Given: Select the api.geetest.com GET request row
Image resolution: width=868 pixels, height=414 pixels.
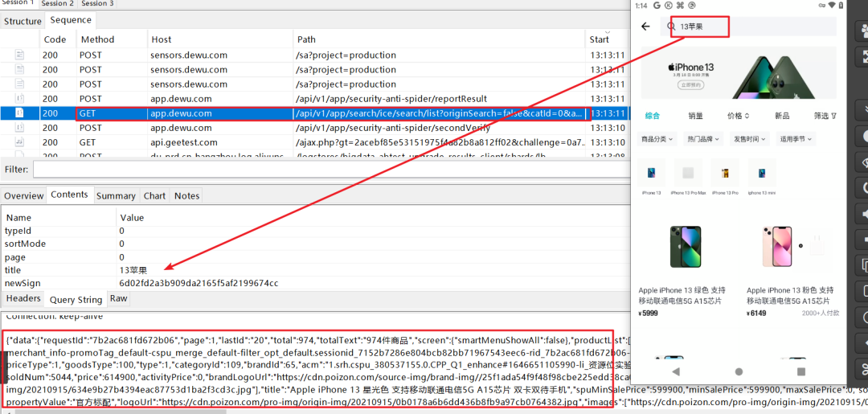Looking at the screenshot, I should coord(314,142).
